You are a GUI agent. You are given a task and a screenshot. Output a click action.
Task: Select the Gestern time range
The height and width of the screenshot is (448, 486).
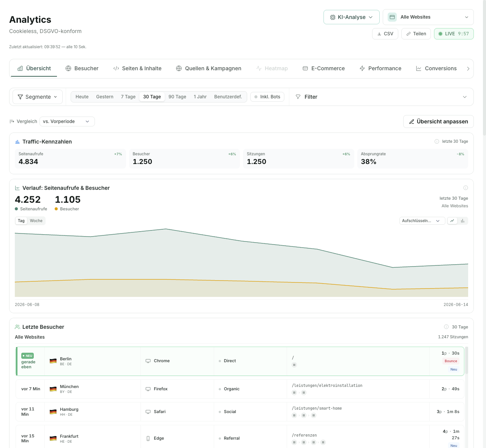pos(105,97)
